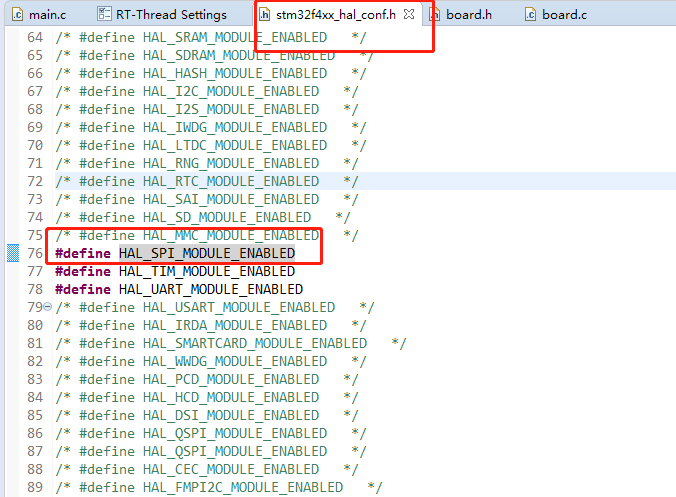Click line number 64 in the gutter
The height and width of the screenshot is (497, 676).
[x=35, y=37]
